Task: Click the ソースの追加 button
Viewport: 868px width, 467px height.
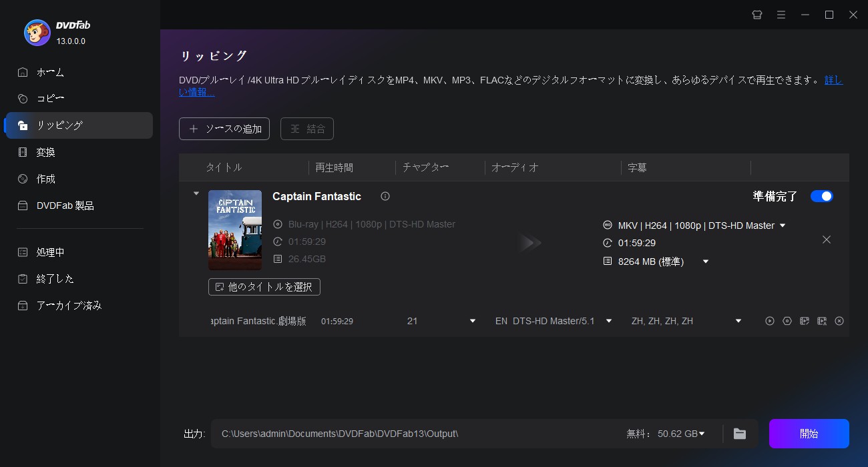Action: click(224, 129)
